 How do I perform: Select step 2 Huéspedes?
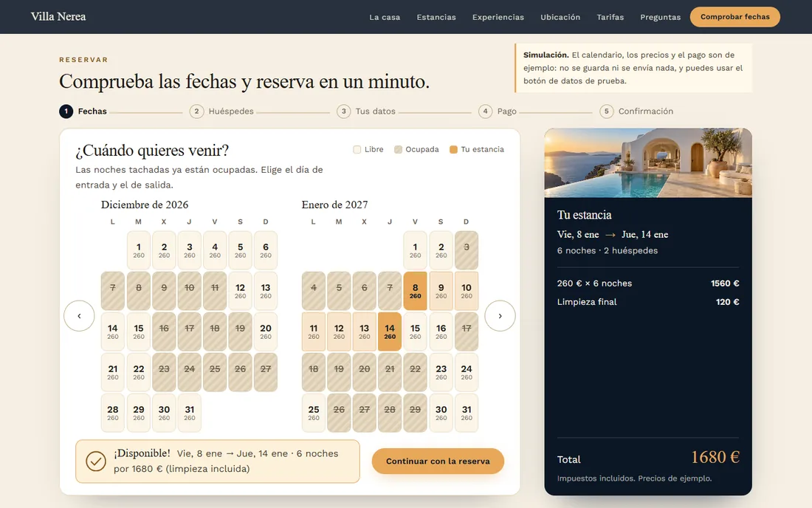pos(221,111)
